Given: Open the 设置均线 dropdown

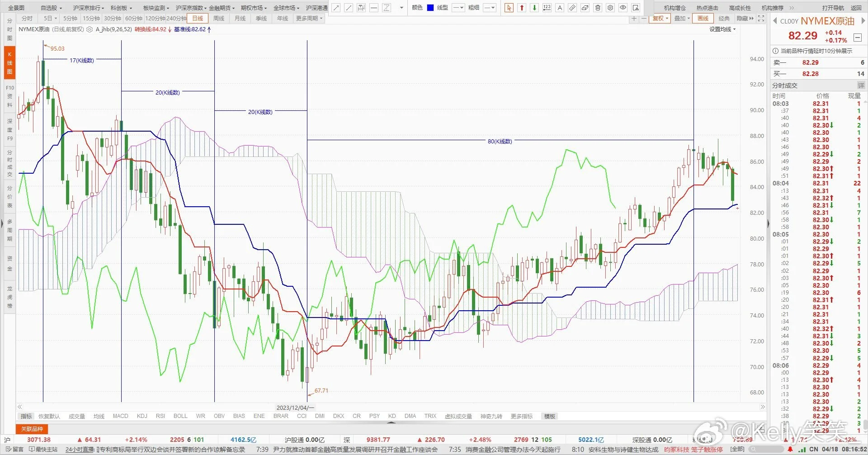Looking at the screenshot, I should pos(722,29).
